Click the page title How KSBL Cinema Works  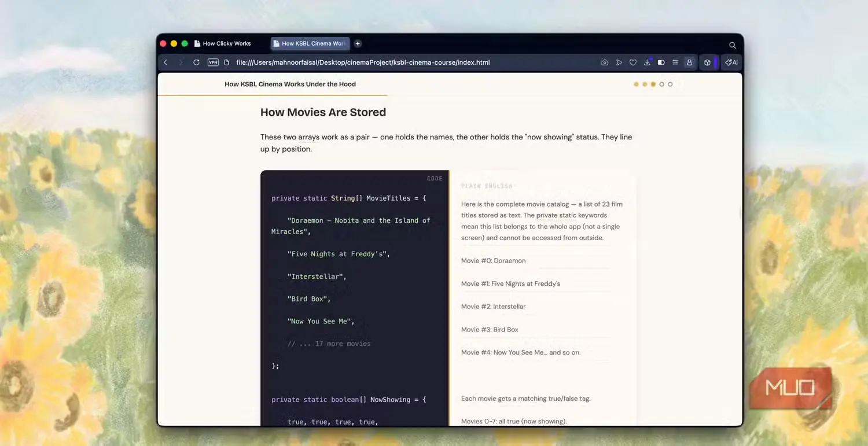tap(290, 84)
